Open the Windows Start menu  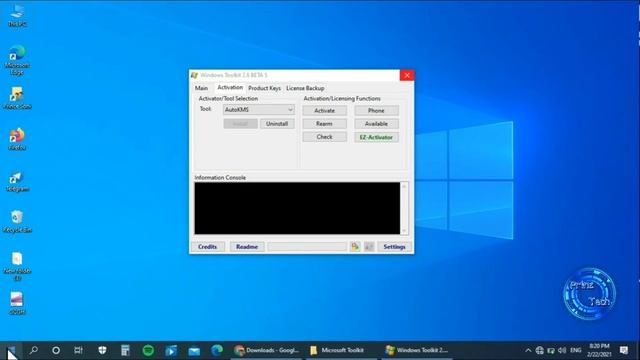point(11,350)
